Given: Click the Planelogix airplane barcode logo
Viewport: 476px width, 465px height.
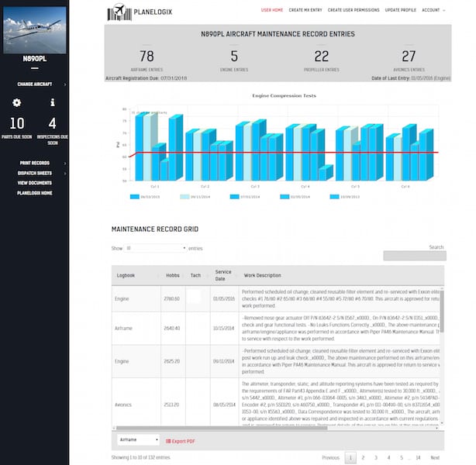Looking at the screenshot, I should click(119, 12).
